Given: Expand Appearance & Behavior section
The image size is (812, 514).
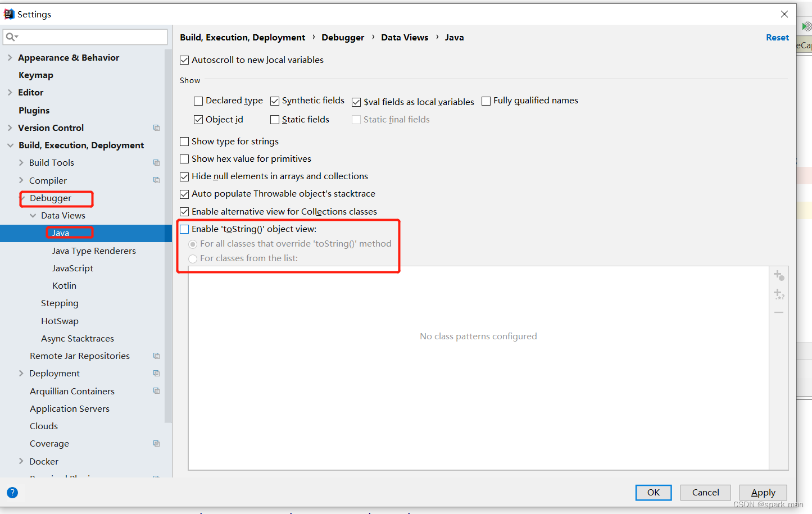Looking at the screenshot, I should pos(10,57).
